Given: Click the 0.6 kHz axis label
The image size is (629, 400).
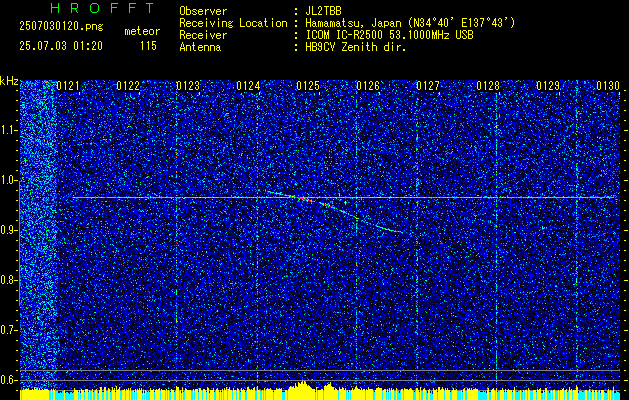Looking at the screenshot, I should 9,380.
